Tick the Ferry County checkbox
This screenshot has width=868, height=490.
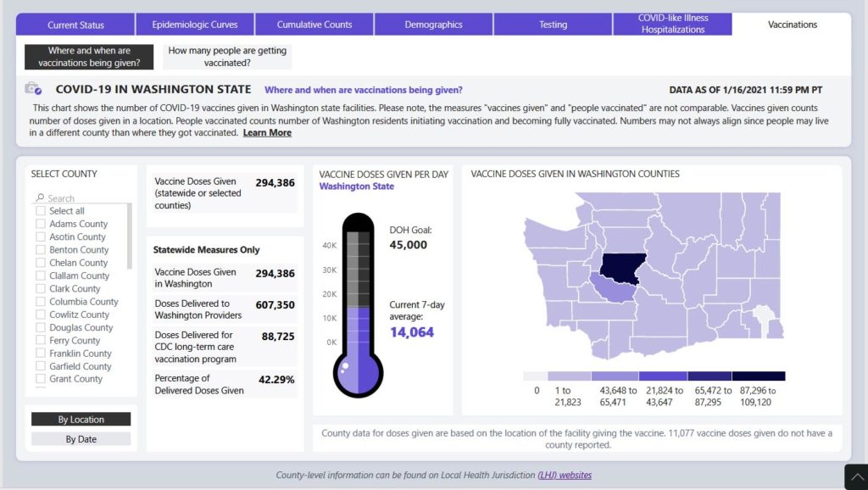point(41,340)
